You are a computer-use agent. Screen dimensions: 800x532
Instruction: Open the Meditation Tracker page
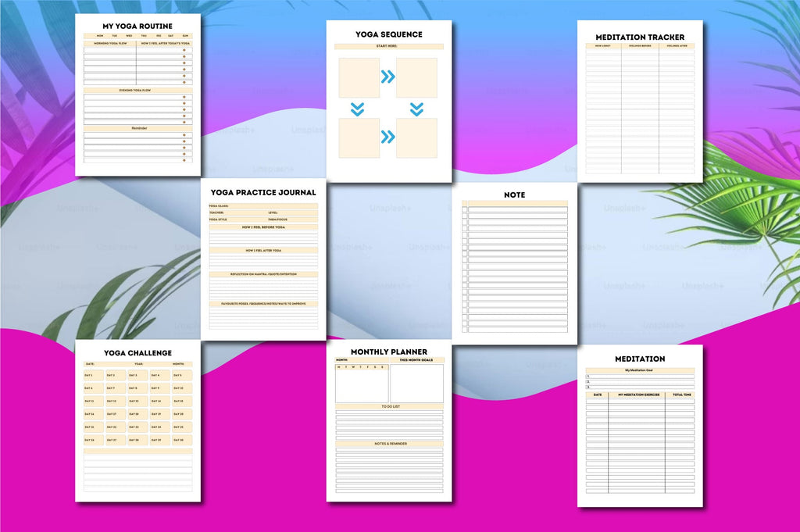coord(640,101)
